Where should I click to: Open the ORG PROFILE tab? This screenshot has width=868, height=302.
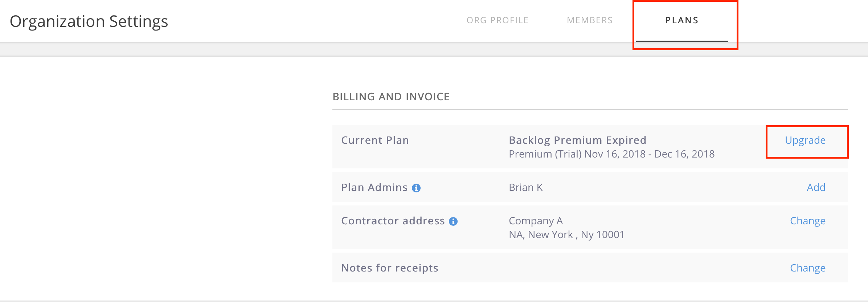(498, 20)
